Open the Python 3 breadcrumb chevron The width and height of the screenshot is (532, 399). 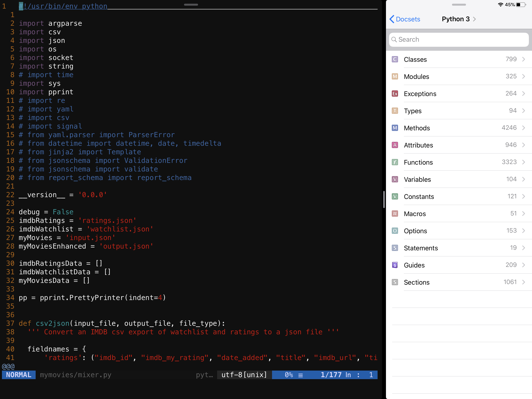(475, 19)
